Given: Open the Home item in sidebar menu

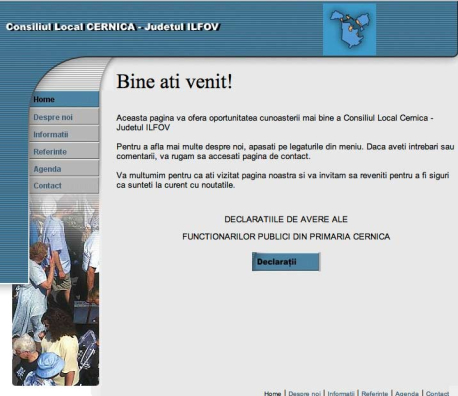Looking at the screenshot, I should click(64, 99).
